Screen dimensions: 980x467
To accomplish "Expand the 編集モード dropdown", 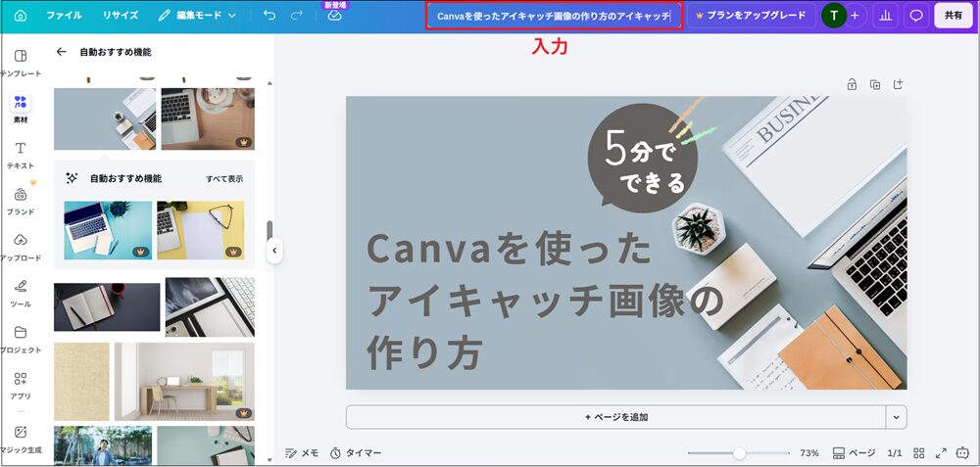I will pos(196,16).
